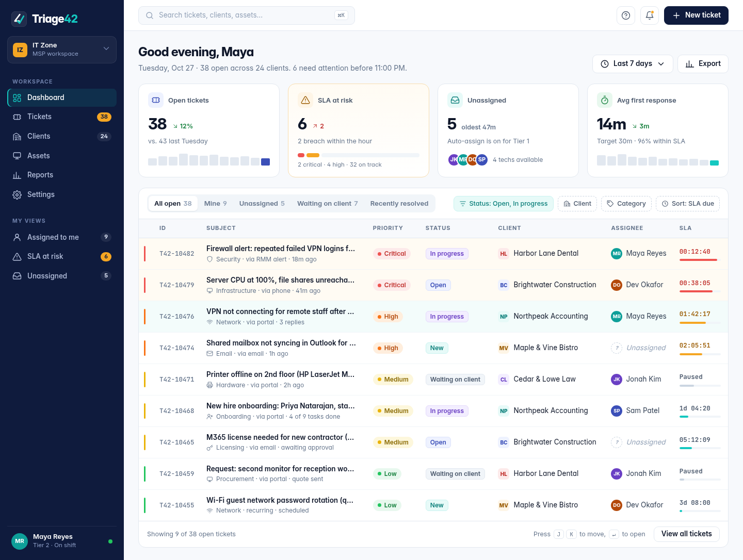Open the help question-mark icon
The image size is (743, 560).
click(x=626, y=15)
